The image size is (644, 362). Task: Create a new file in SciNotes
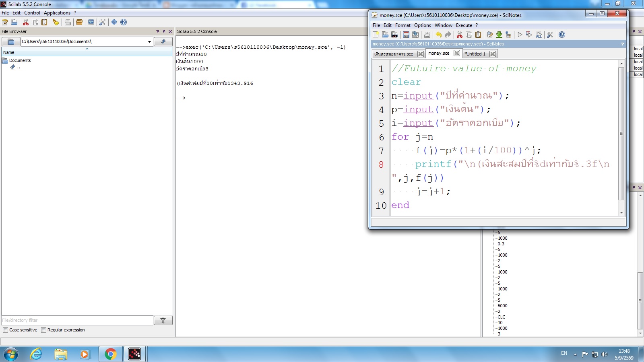click(376, 35)
